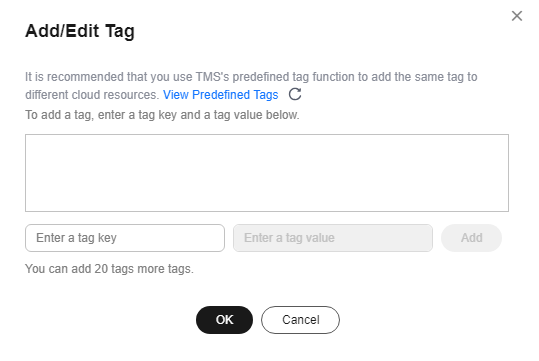Refresh the predefined tags list
This screenshot has height=361, width=539.
[x=295, y=94]
